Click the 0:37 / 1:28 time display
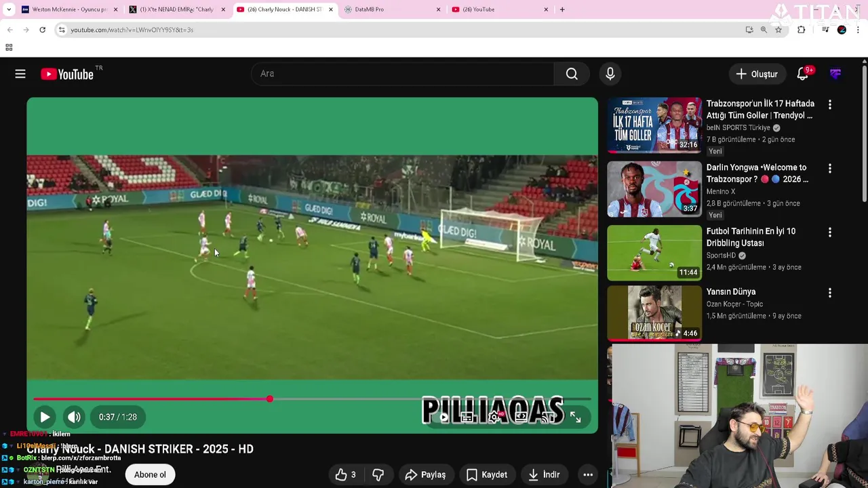Viewport: 868px width, 488px height. [118, 417]
